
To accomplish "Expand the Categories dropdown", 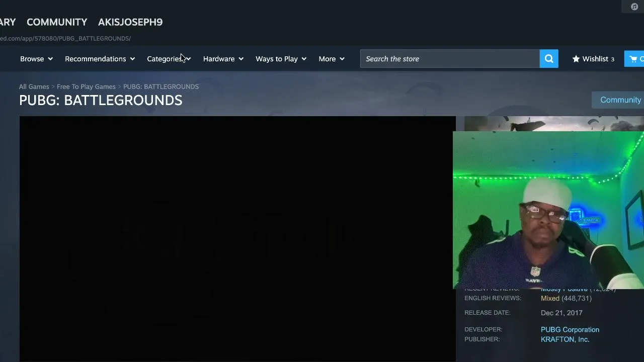I will click(169, 59).
